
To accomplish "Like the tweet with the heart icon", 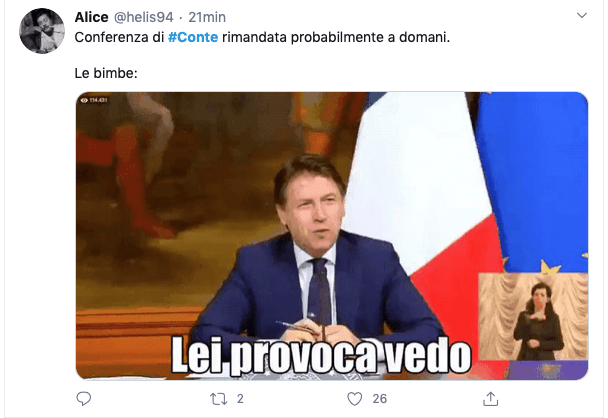I will 354,399.
